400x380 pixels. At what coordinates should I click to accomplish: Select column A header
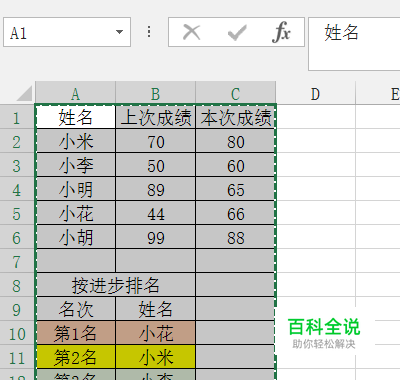(75, 94)
